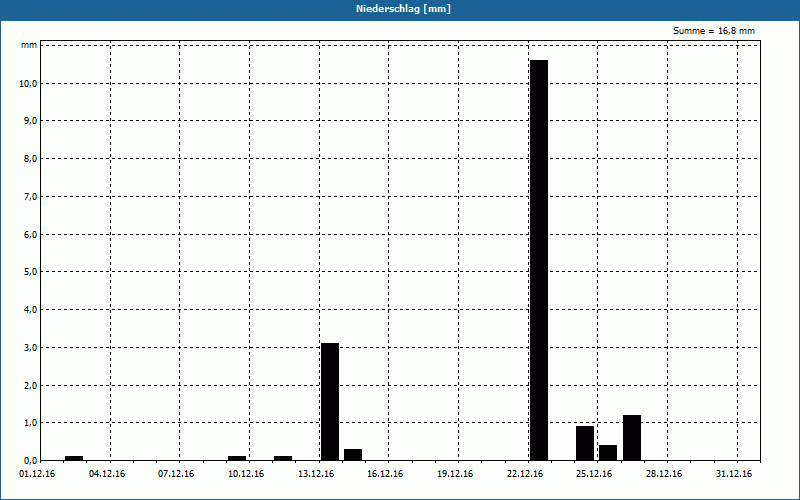Viewport: 800px width, 500px height.
Task: Click the y-axis value 8,0
Action: coord(30,159)
